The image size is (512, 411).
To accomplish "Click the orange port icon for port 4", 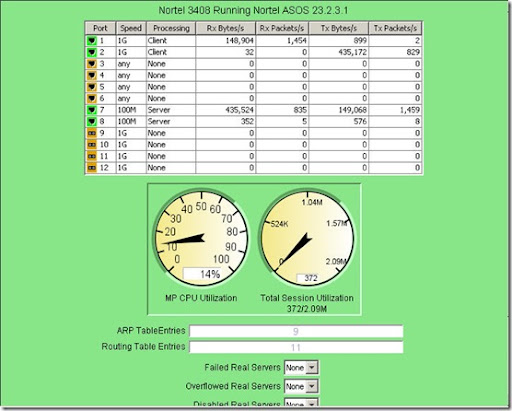I will [92, 75].
